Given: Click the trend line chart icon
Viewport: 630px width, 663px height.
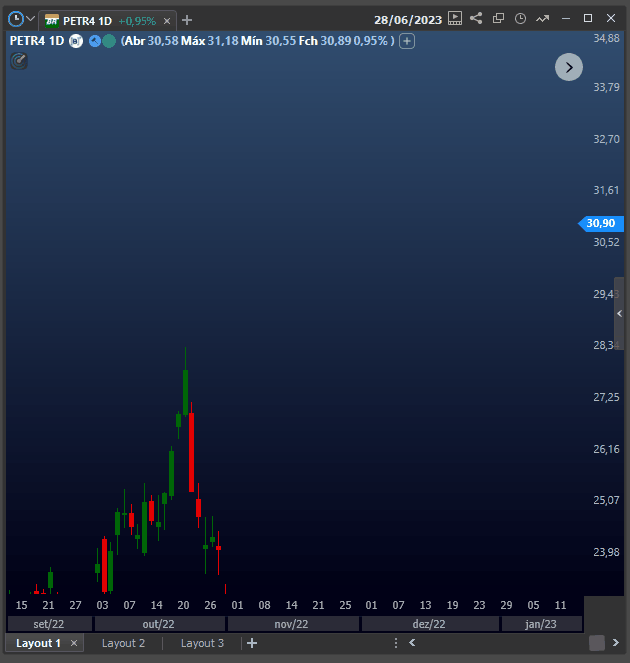Looking at the screenshot, I should tap(542, 19).
